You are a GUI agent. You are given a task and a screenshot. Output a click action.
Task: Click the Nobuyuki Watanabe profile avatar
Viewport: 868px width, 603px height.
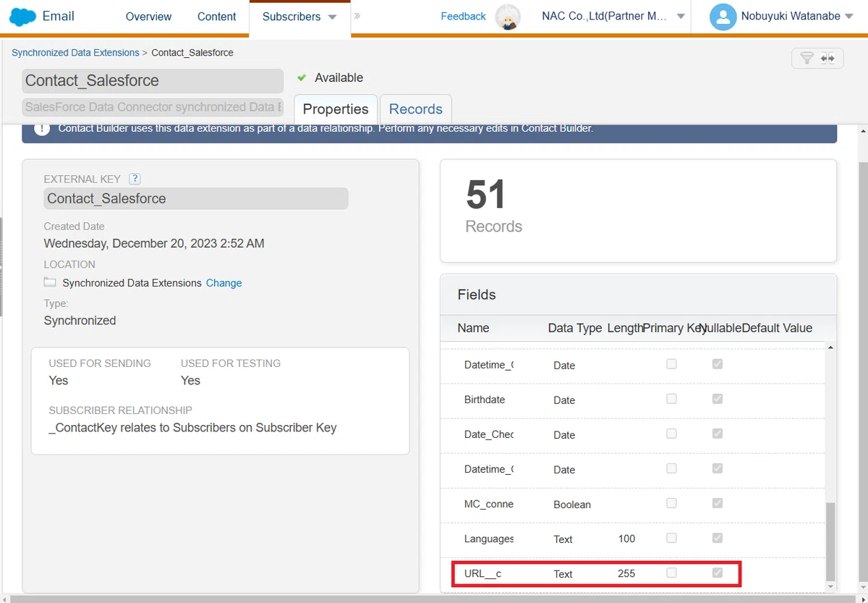(723, 17)
